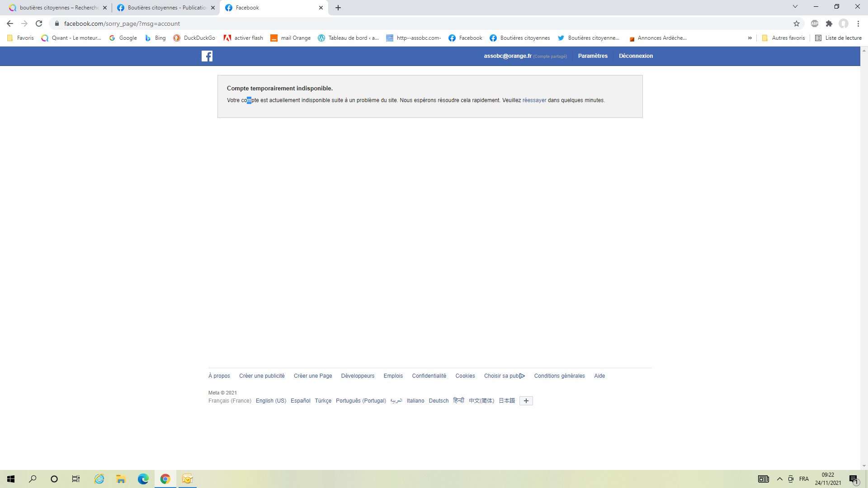Open File Explorer from taskbar

121,479
